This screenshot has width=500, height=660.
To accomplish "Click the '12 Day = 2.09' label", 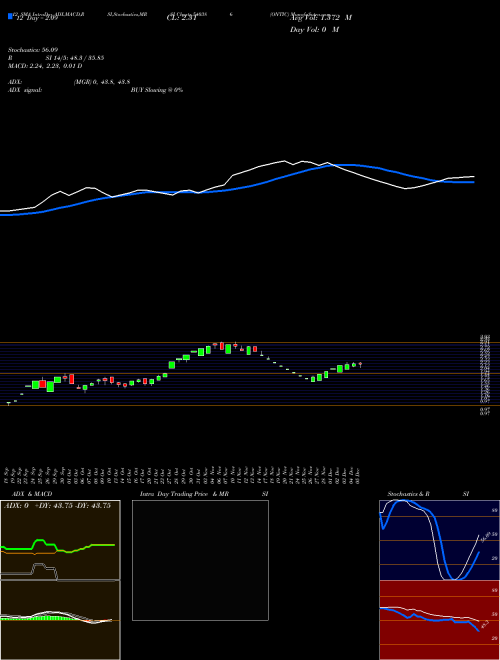I will pos(37,18).
